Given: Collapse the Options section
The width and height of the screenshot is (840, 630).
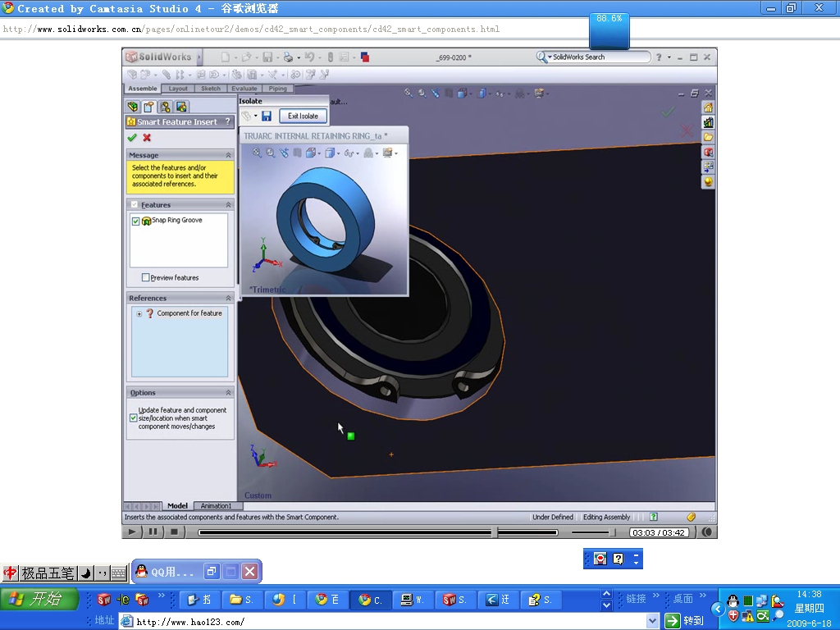Looking at the screenshot, I should click(x=228, y=393).
